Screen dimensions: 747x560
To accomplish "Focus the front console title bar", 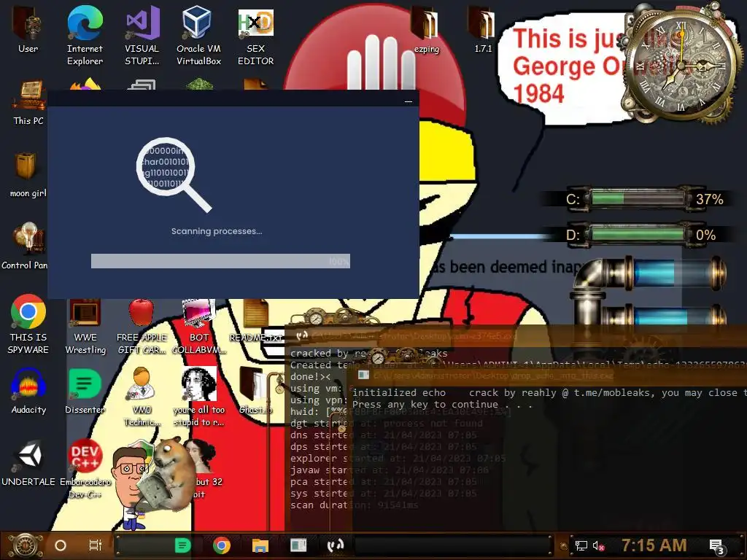I will tap(548, 376).
